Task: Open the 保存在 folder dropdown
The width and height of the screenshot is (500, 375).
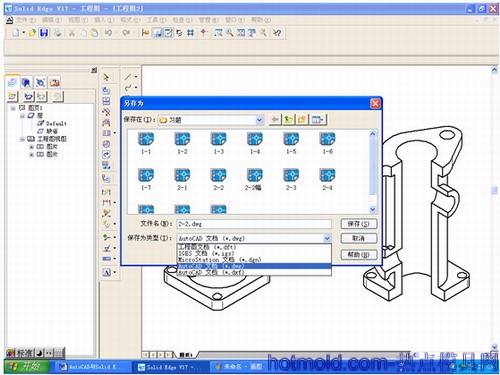Action: point(260,120)
